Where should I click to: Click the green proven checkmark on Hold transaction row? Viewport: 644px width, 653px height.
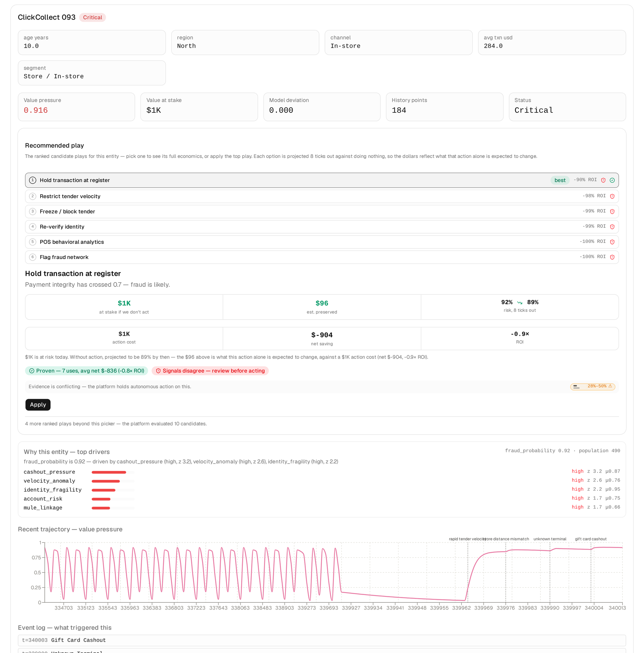[x=612, y=180]
